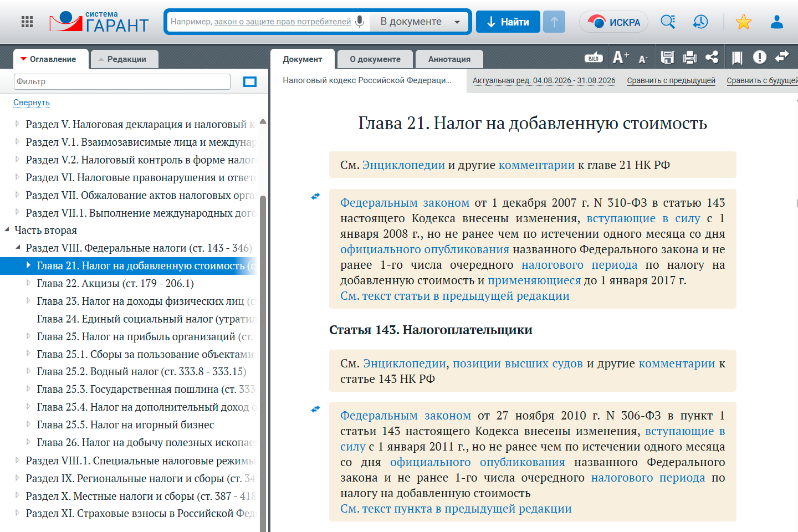Increase font size with A+ icon
The height and width of the screenshot is (532, 798).
click(x=621, y=57)
